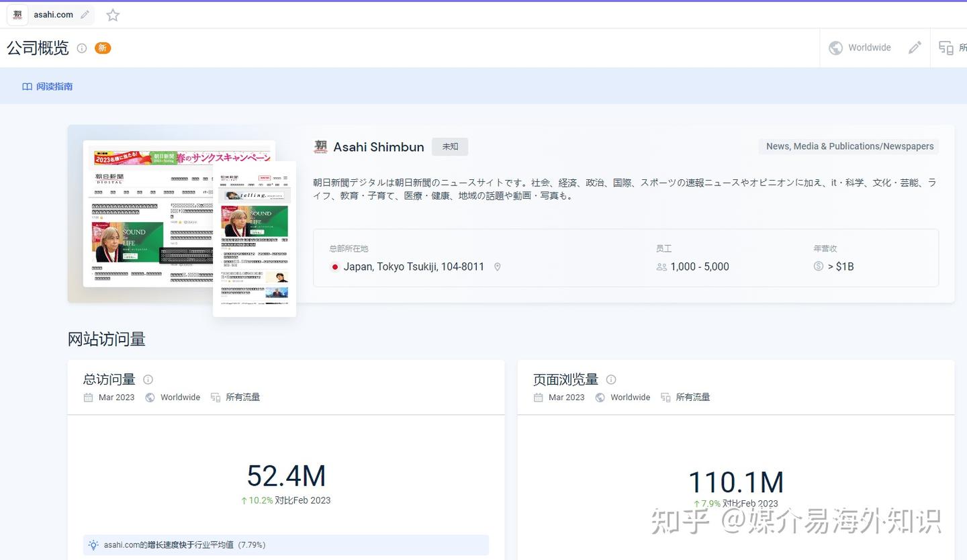Viewport: 967px width, 560px height.
Task: Click devices icon in 总访问量 card
Action: [215, 398]
